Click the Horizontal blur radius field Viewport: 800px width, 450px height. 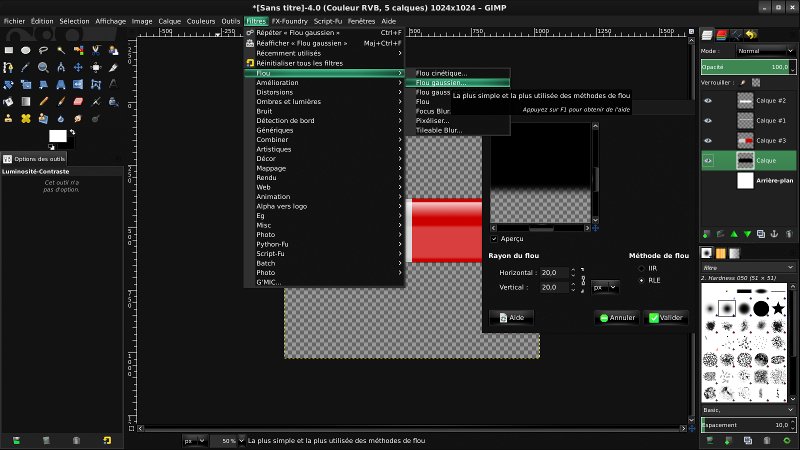[x=554, y=272]
